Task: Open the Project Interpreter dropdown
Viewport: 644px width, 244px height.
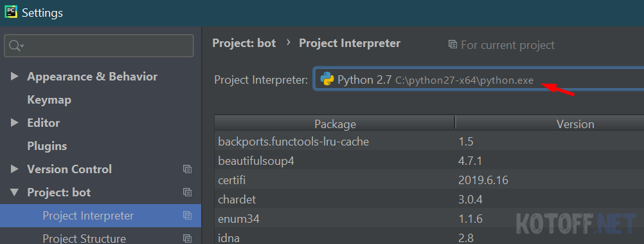Action: (478, 79)
